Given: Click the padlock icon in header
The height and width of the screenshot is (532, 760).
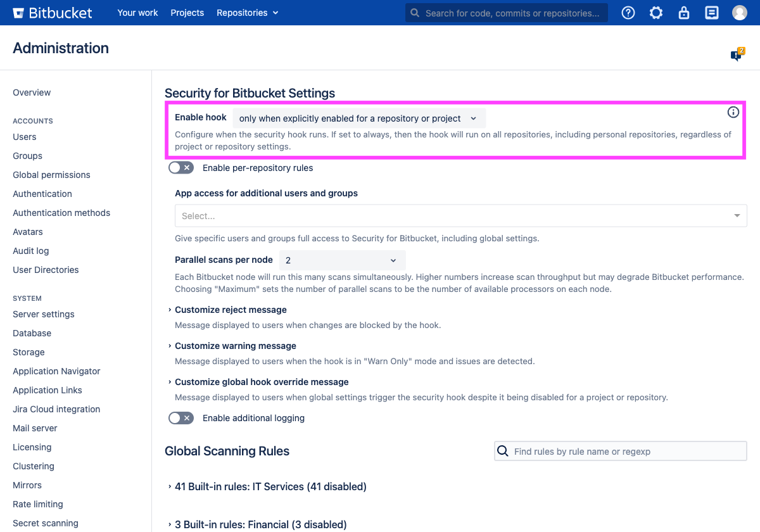Looking at the screenshot, I should tap(684, 13).
